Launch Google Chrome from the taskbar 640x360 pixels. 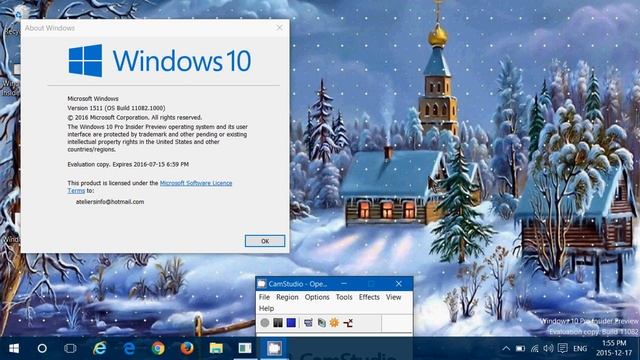(158, 349)
